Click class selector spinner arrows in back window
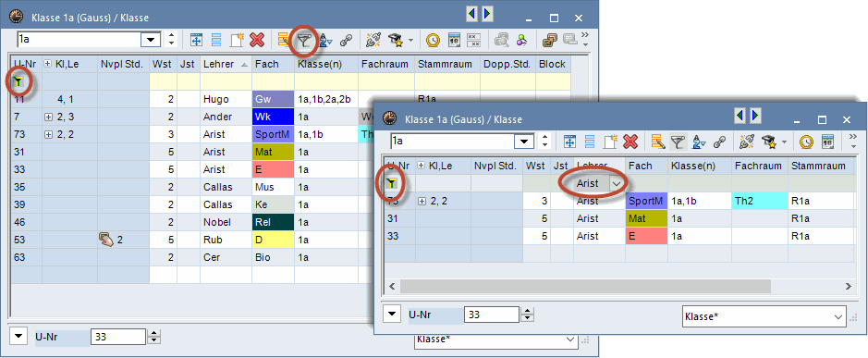Image resolution: width=868 pixels, height=358 pixels. [x=172, y=40]
